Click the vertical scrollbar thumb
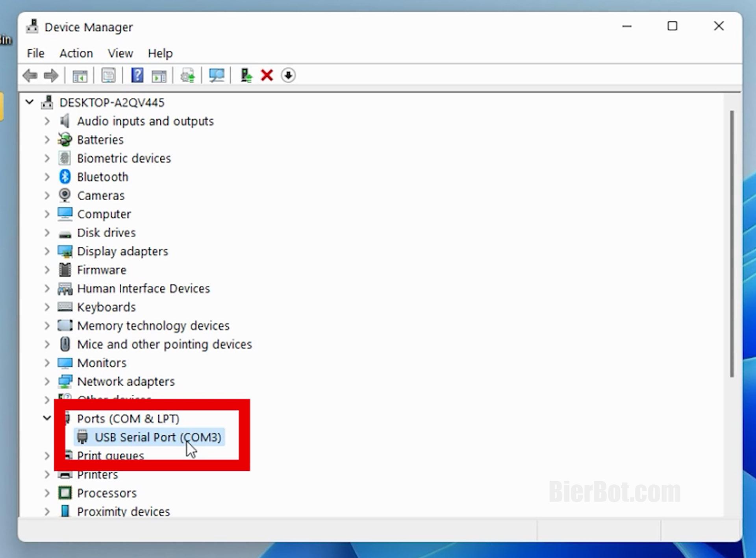Image resolution: width=756 pixels, height=558 pixels. point(732,244)
